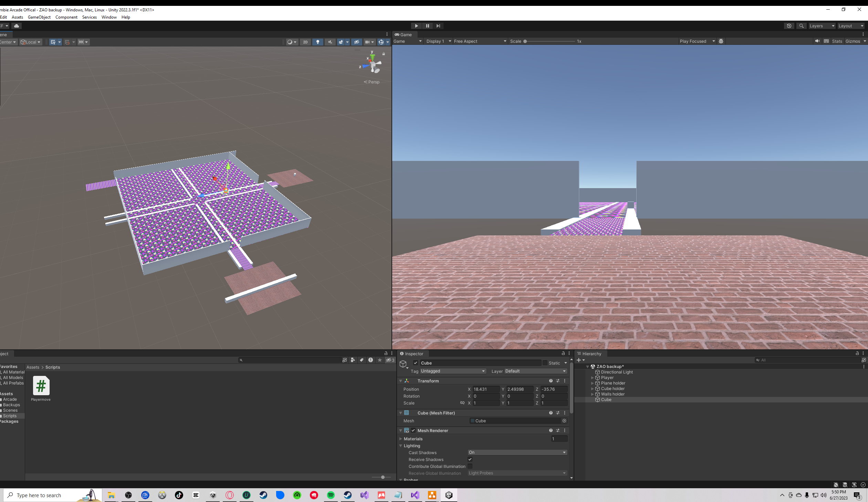Open mesh object picker circle icon
Image resolution: width=868 pixels, height=502 pixels.
[564, 421]
